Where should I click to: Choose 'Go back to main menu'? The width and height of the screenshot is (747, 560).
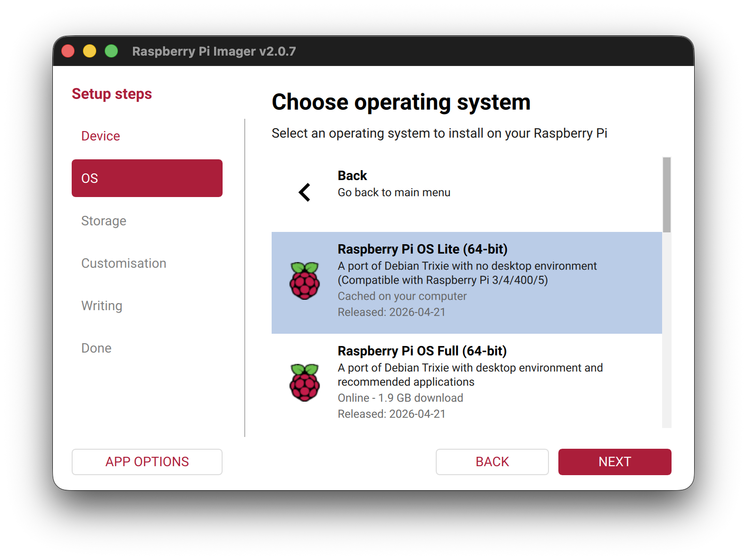[x=467, y=194]
